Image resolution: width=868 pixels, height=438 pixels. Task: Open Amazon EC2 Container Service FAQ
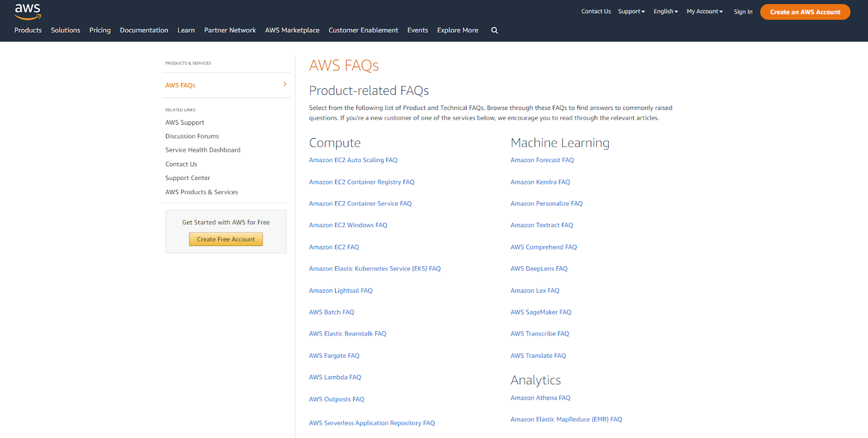tap(360, 204)
